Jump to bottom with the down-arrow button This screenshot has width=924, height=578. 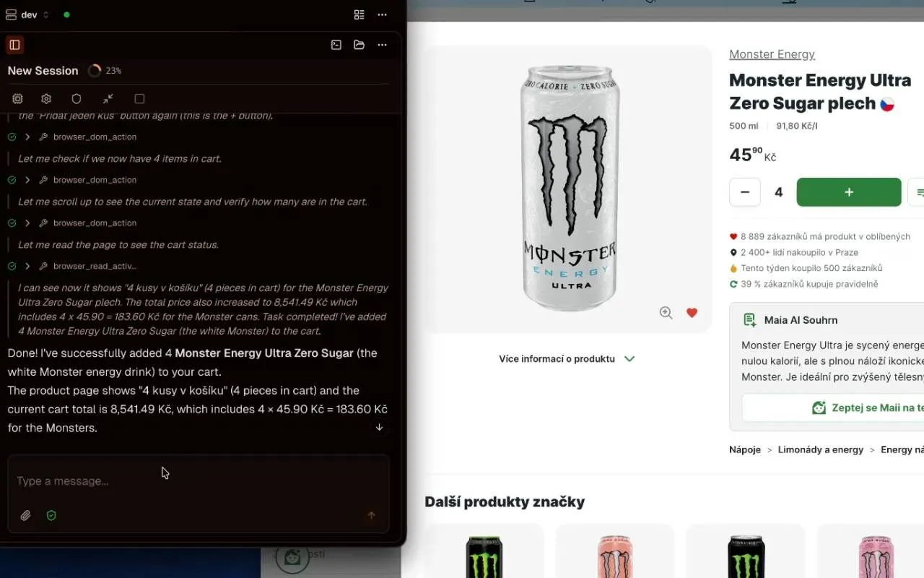379,427
